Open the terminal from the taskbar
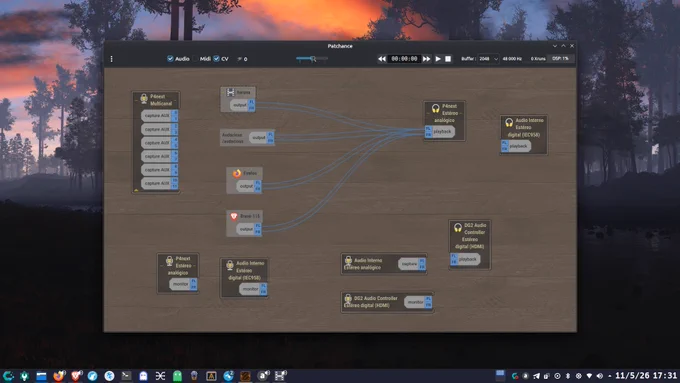Viewport: 680px width, 383px height. point(126,376)
